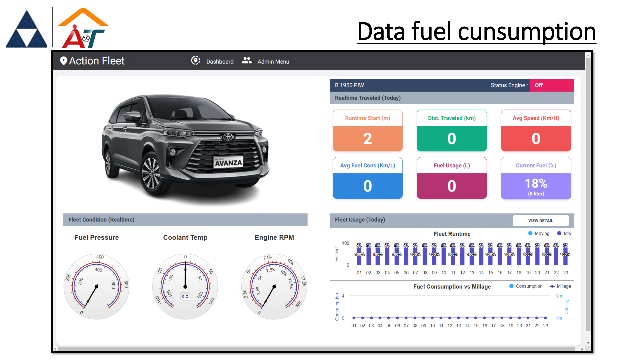Click the Realtime Traveled (Today) header
Viewport: 644px width, 362px height.
[x=451, y=98]
